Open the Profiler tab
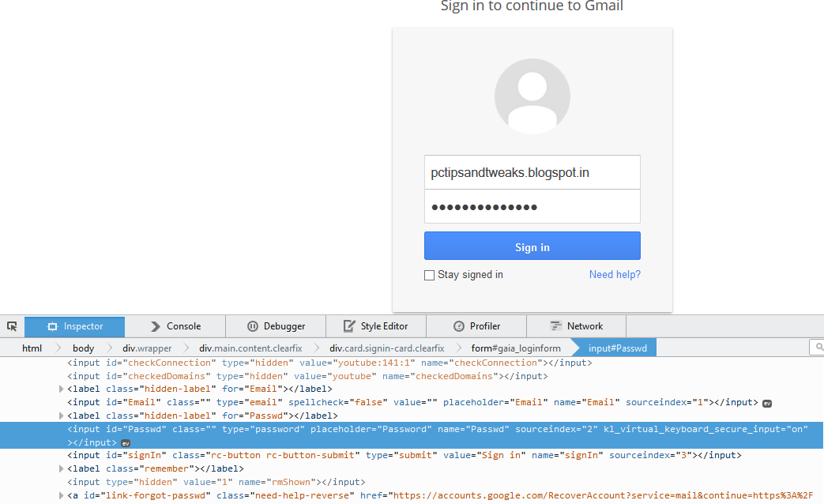The width and height of the screenshot is (824, 504). (x=476, y=326)
